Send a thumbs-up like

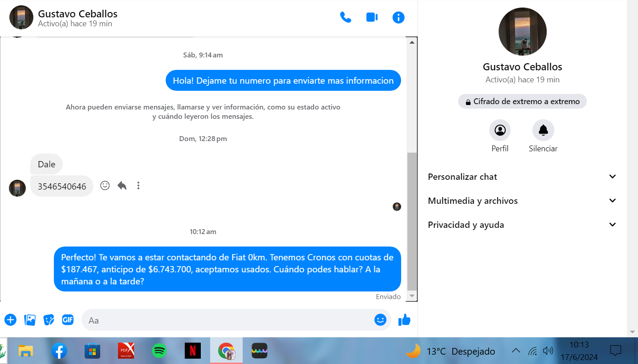(x=404, y=320)
